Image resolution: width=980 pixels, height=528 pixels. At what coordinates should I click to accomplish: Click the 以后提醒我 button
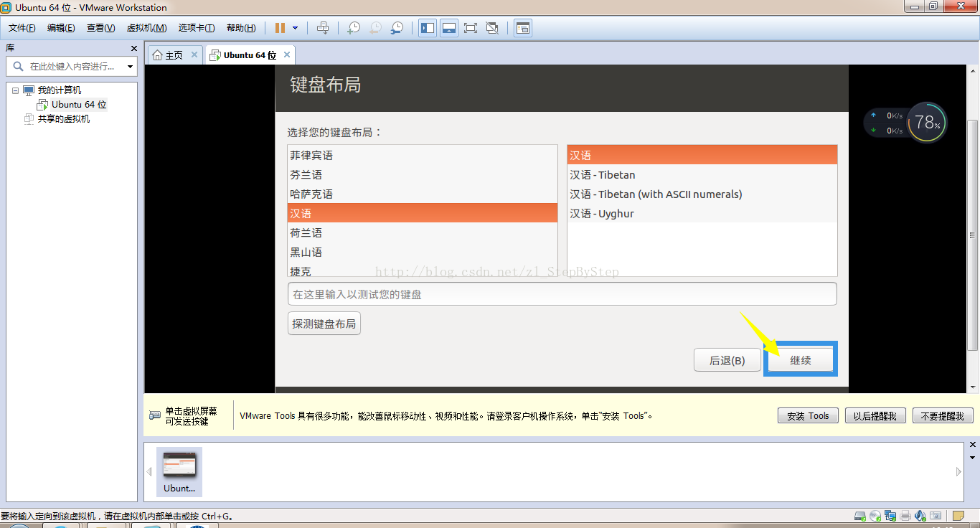[x=875, y=416]
